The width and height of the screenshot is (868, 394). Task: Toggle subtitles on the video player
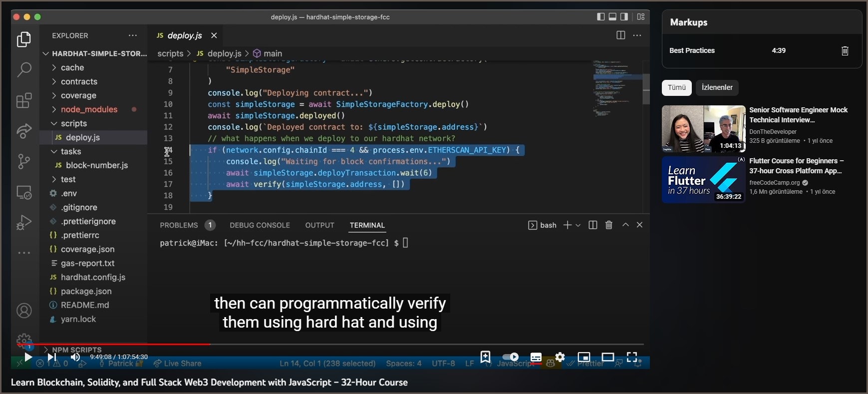pyautogui.click(x=536, y=357)
